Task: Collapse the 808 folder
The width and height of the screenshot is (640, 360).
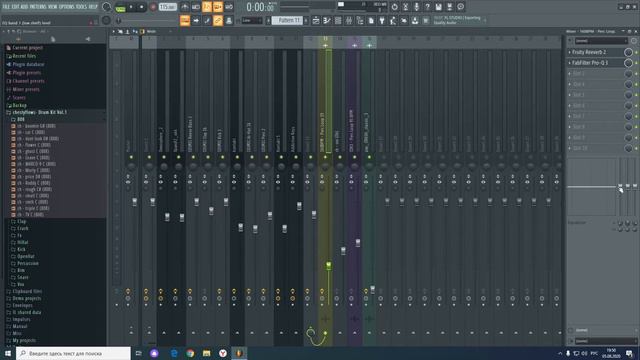Action: tap(21, 119)
